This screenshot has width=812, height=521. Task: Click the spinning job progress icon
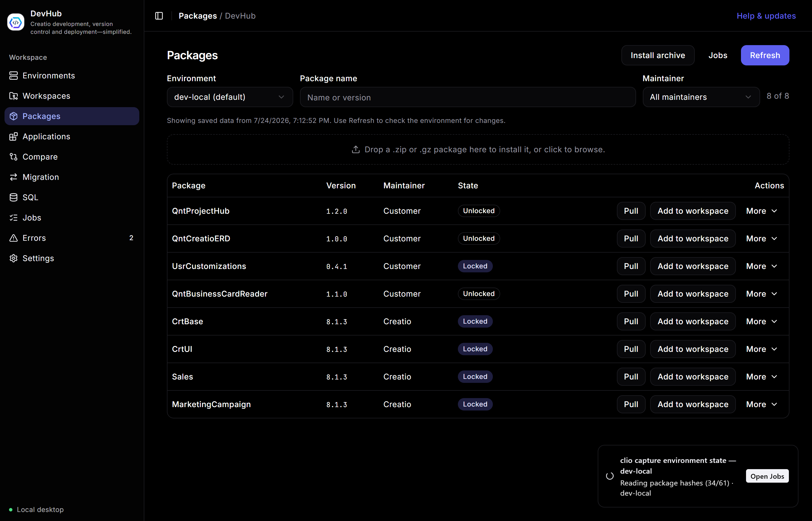pos(610,476)
